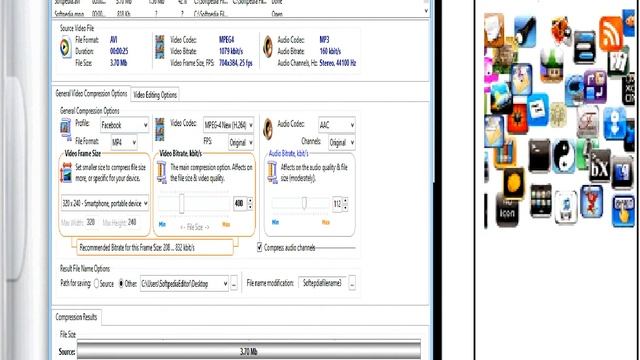The width and height of the screenshot is (640, 360).
Task: Click the Min label under the Audio Bitrate slider
Action: click(x=276, y=222)
